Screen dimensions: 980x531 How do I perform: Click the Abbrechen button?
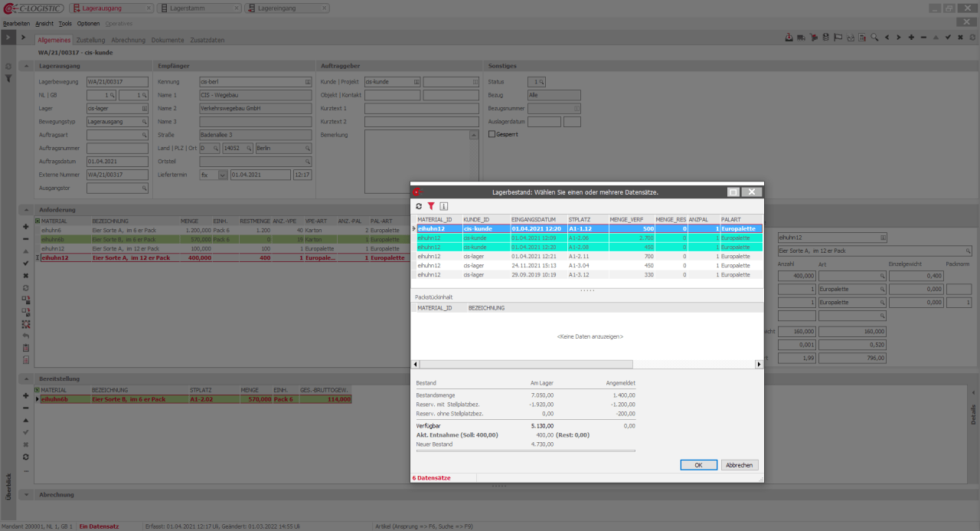740,464
